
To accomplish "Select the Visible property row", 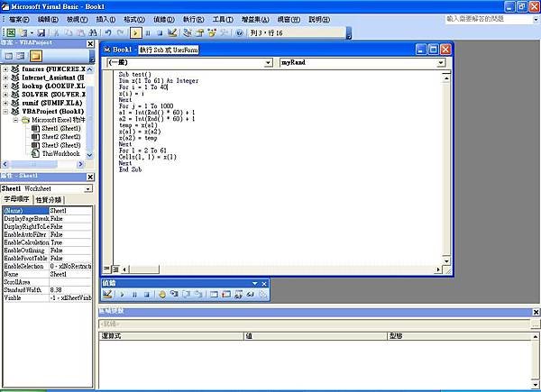I will pyautogui.click(x=48, y=298).
